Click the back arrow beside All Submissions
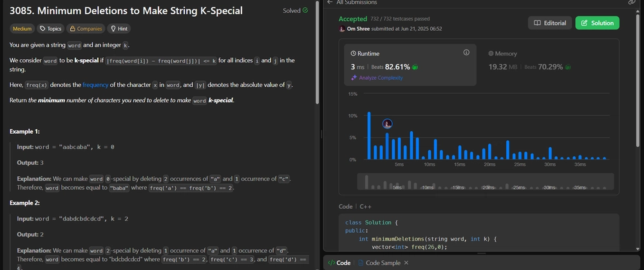The width and height of the screenshot is (644, 270). pyautogui.click(x=330, y=2)
